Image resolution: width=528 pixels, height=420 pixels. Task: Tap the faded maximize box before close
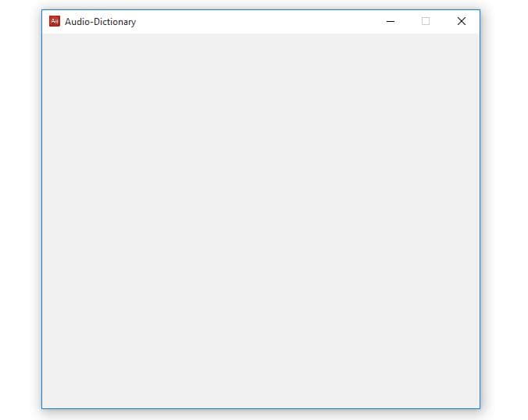click(x=426, y=21)
